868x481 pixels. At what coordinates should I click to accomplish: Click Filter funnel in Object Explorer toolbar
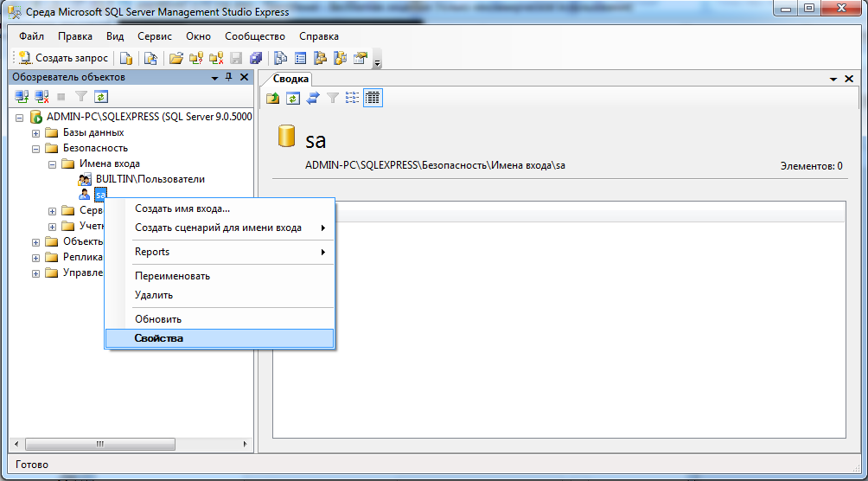click(x=81, y=96)
